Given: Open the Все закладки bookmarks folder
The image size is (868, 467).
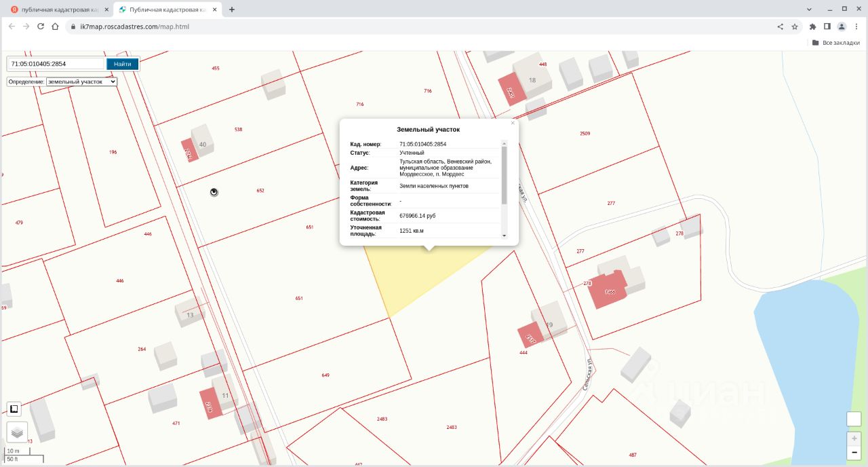Looking at the screenshot, I should (835, 42).
